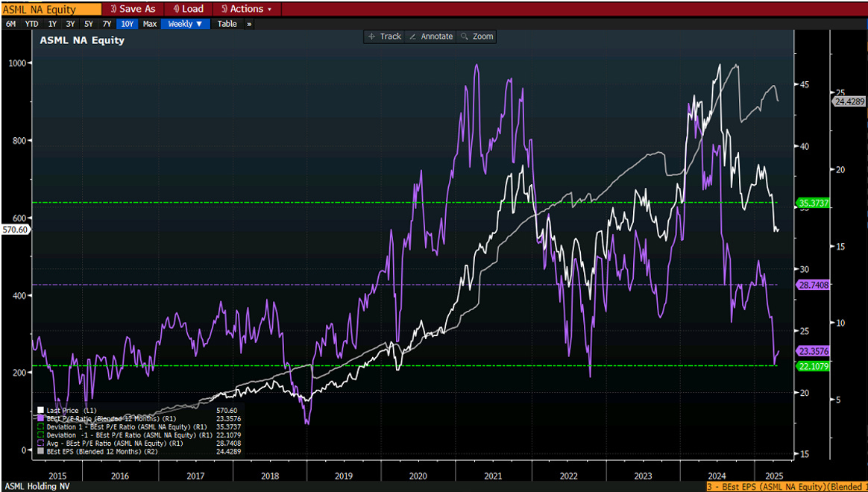Expand more toolbar options with double chevron
This screenshot has width=868, height=492.
pos(249,24)
